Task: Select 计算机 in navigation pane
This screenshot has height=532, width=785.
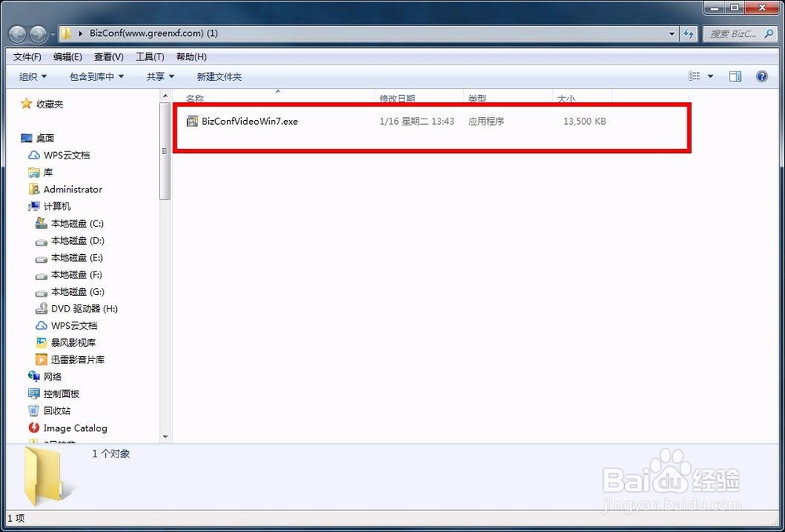Action: coord(57,206)
